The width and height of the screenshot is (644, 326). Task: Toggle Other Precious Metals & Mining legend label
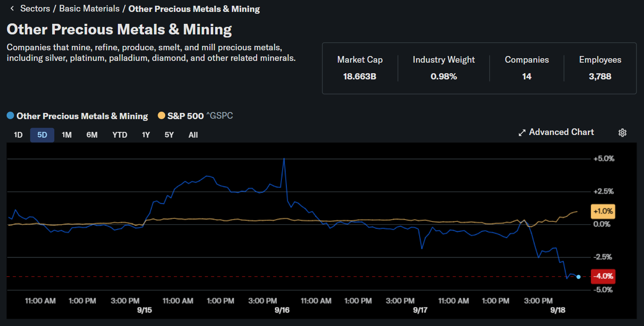pos(82,116)
